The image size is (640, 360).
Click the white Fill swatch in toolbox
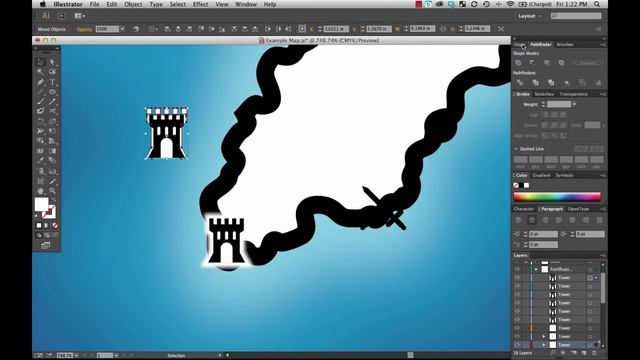41,204
